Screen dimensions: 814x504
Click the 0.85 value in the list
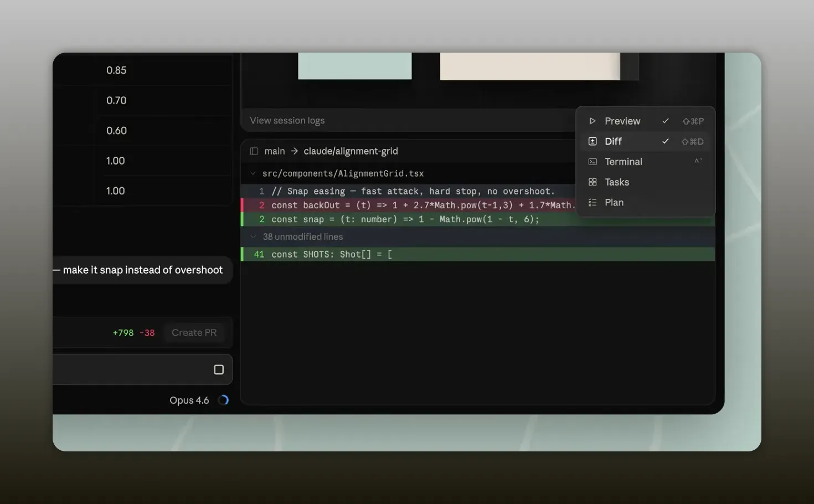pyautogui.click(x=116, y=70)
